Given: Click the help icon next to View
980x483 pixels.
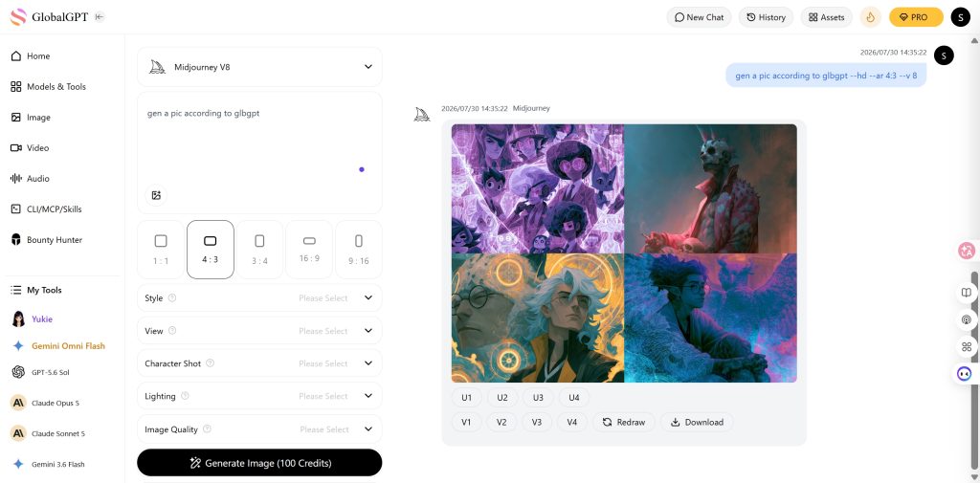Looking at the screenshot, I should (172, 331).
